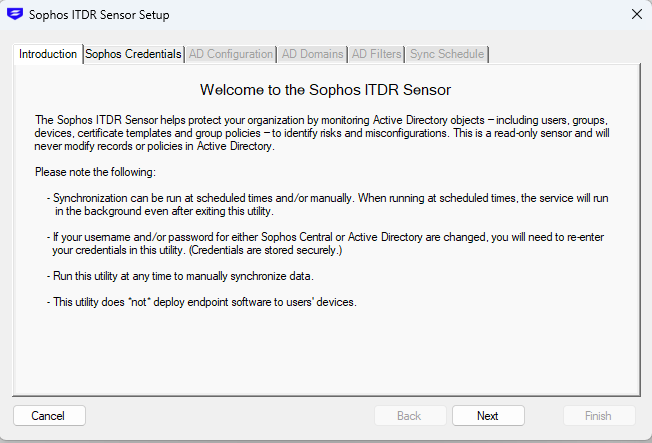Click the 'Welcome to the Sophos ITDR Sensor' heading
This screenshot has width=652, height=443.
click(325, 90)
